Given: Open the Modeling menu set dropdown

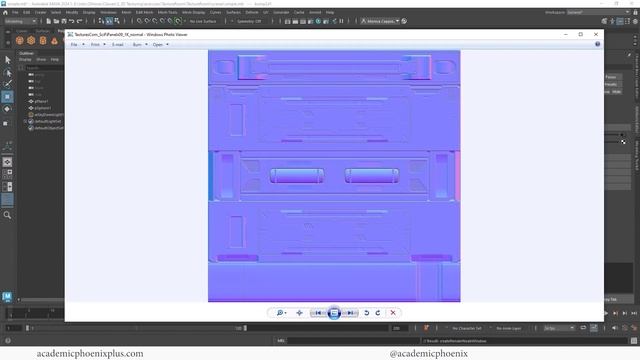Looking at the screenshot, I should click(x=20, y=21).
